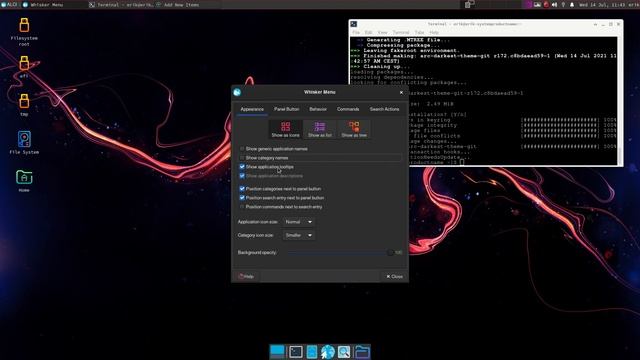The image size is (640, 360).
Task: Open the Filesystem root desktop icon
Action: 24,31
